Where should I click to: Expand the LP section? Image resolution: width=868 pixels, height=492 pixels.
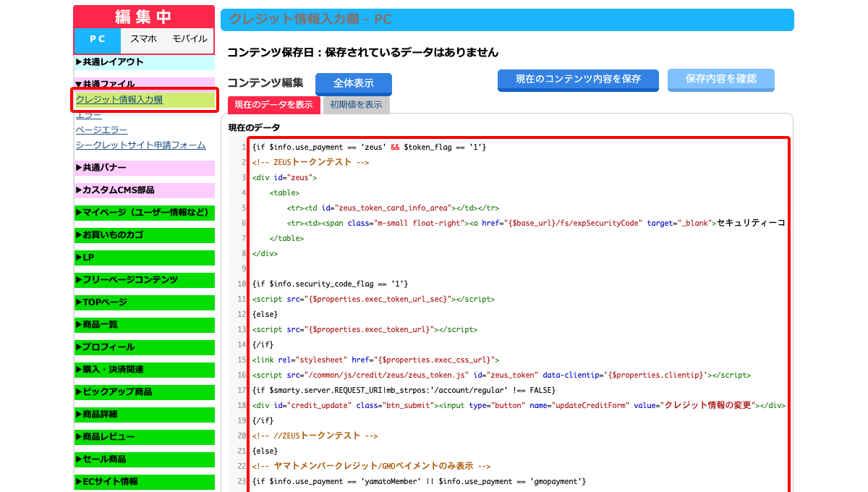[x=145, y=258]
